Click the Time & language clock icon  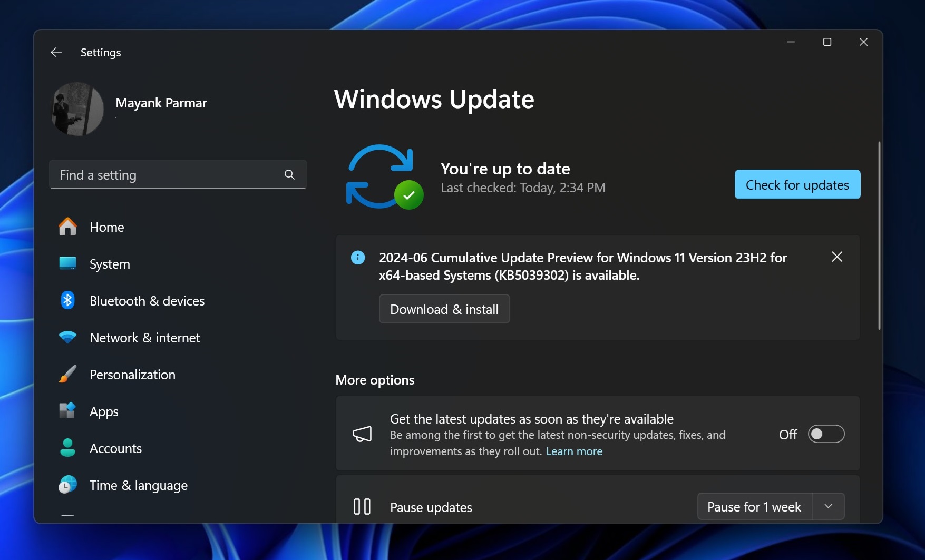tap(67, 485)
